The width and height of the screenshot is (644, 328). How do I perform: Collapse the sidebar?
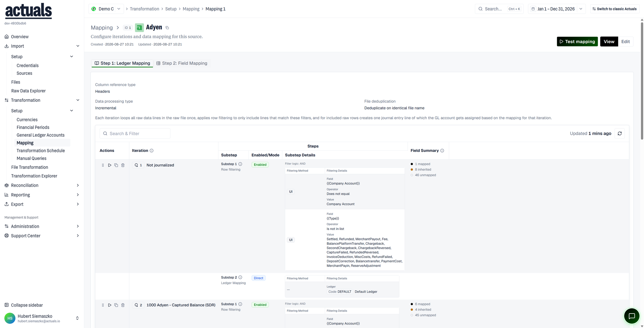24,305
